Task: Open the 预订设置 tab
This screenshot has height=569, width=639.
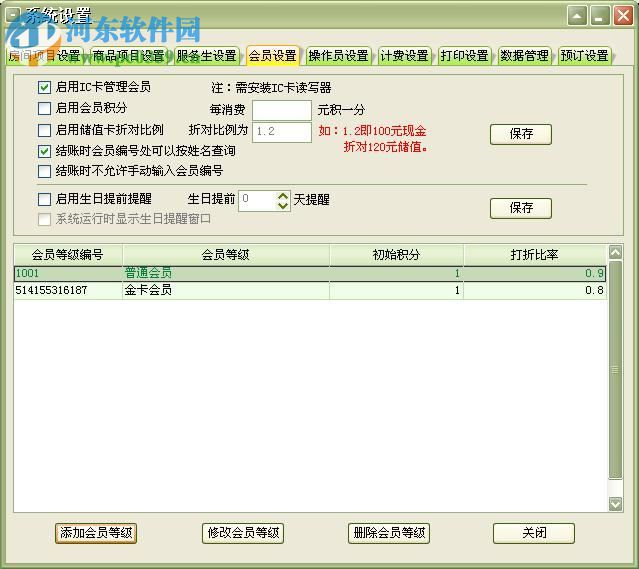Action: [584, 56]
